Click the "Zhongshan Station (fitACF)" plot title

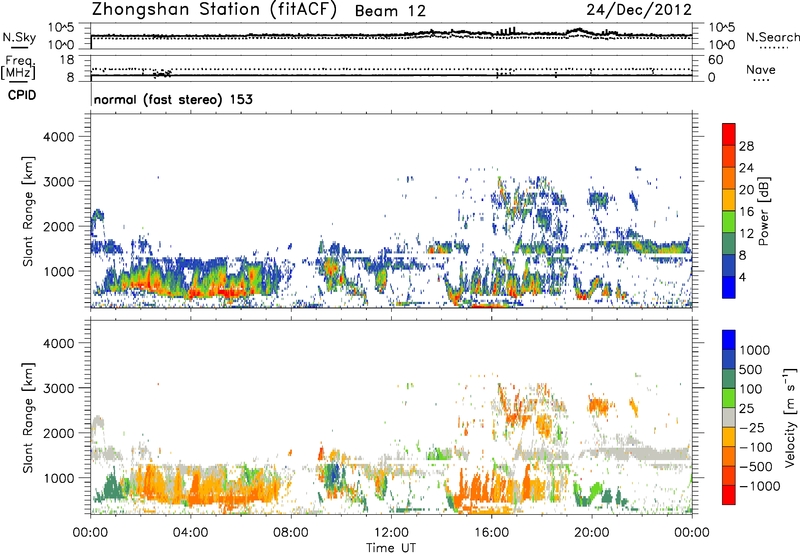(x=214, y=10)
